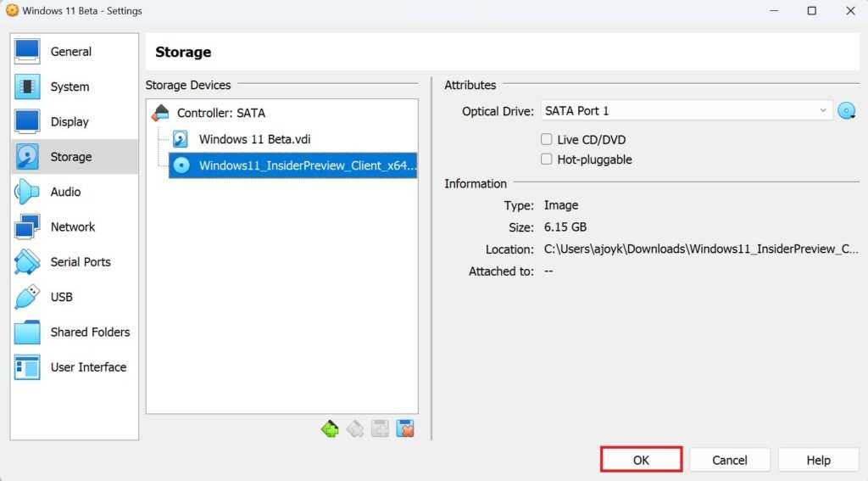Go to the Display settings category
868x481 pixels.
pos(70,122)
